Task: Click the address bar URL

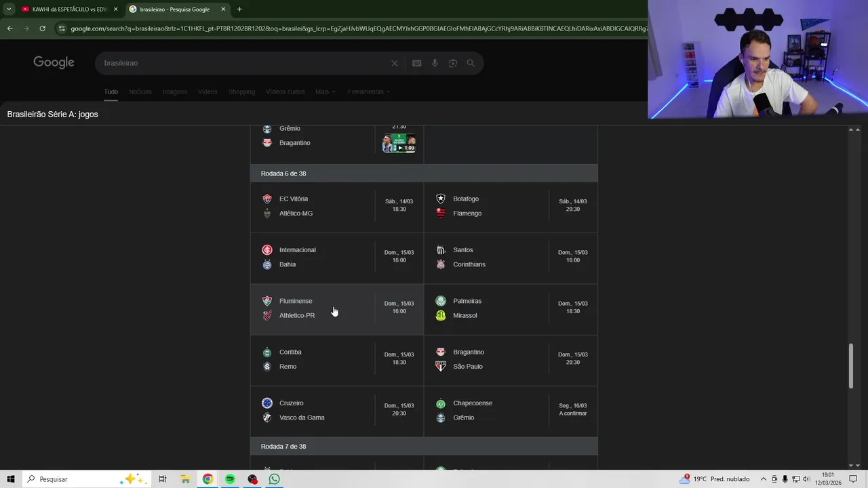Action: click(358, 28)
